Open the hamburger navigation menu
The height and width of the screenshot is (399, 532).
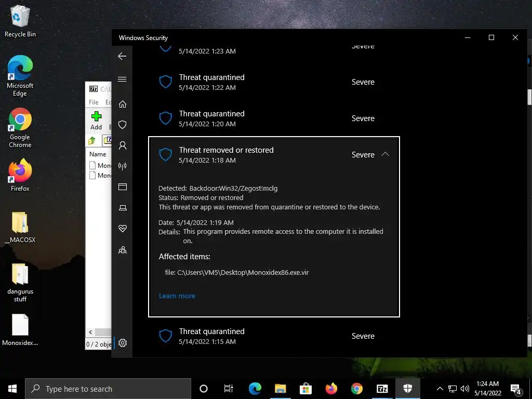point(122,79)
